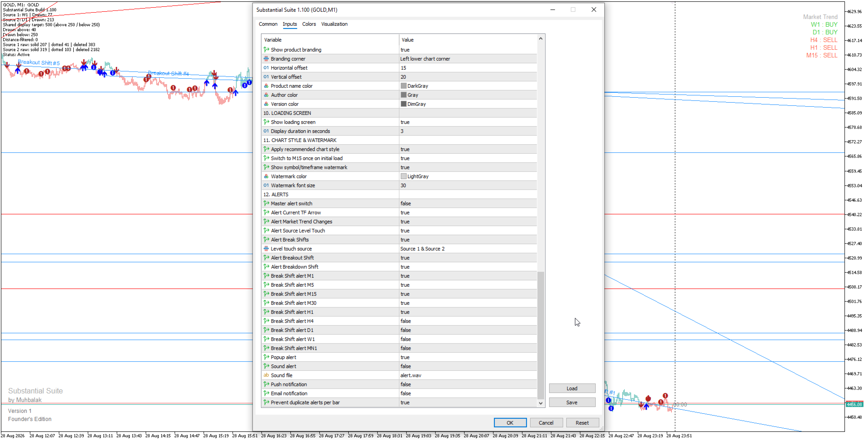Toggle Alert Current TF Arrow value
Image resolution: width=868 pixels, height=440 pixels.
pos(468,213)
